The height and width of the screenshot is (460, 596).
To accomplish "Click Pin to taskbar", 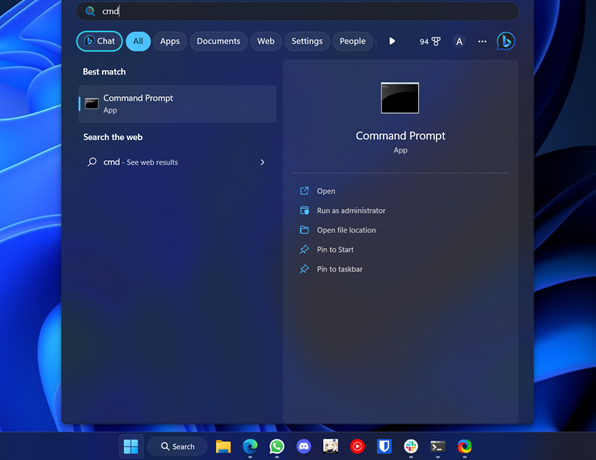I will 339,269.
